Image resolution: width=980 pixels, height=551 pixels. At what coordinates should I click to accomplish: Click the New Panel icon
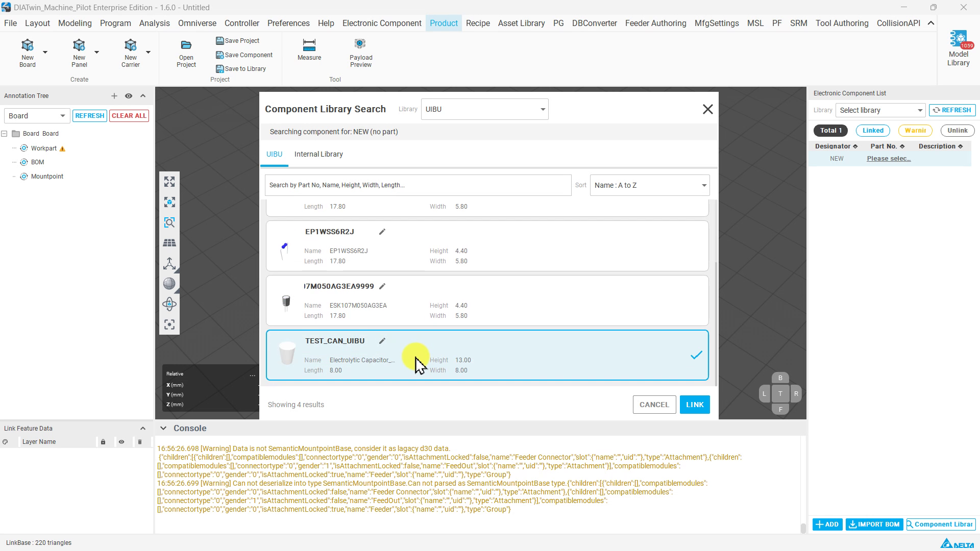[79, 53]
